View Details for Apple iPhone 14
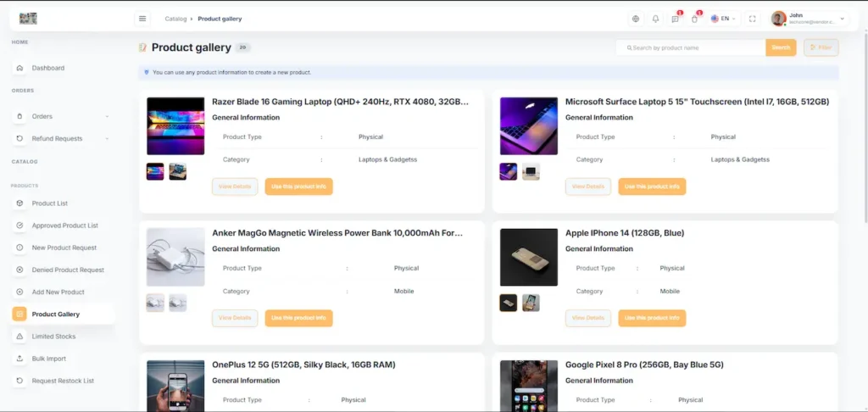Image resolution: width=868 pixels, height=412 pixels. [588, 318]
